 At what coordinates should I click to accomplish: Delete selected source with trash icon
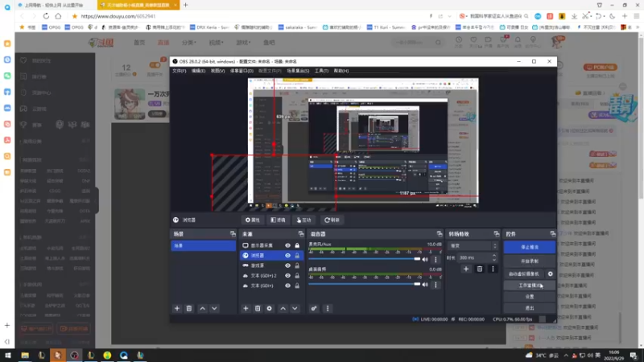[258, 308]
